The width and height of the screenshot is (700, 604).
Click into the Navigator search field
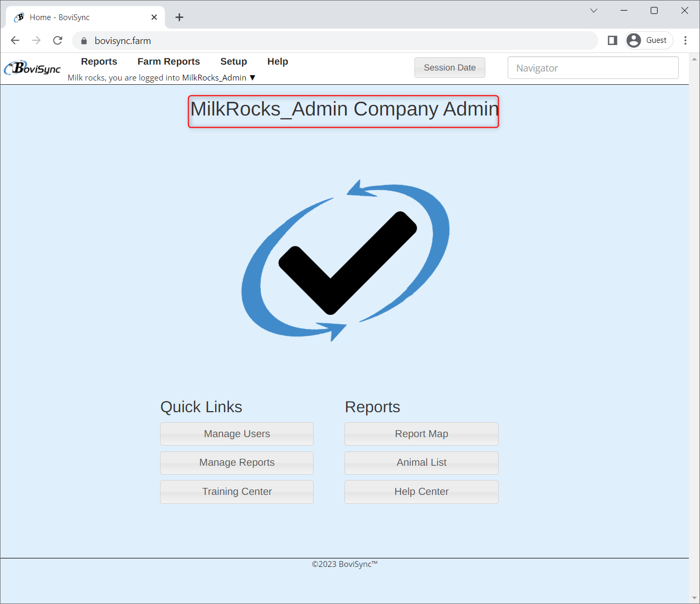point(593,68)
